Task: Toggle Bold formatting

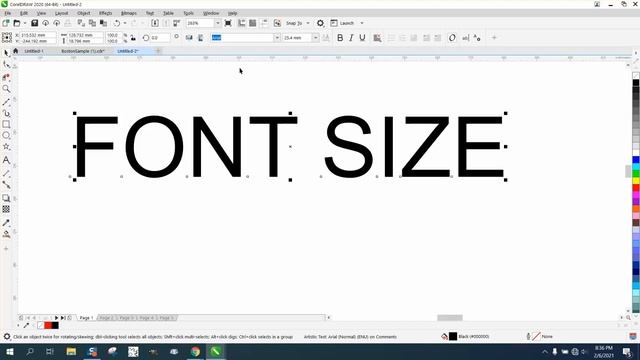Action: coord(340,38)
